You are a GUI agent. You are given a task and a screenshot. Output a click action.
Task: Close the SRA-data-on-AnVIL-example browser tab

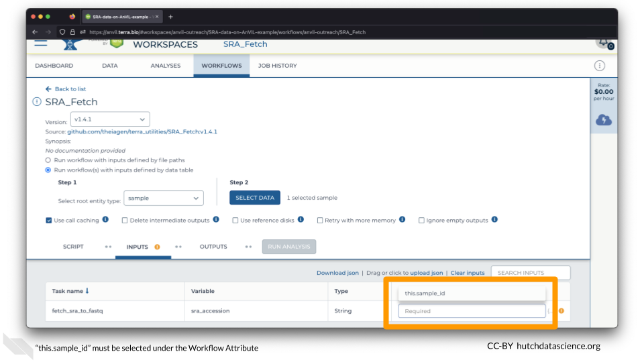[157, 17]
